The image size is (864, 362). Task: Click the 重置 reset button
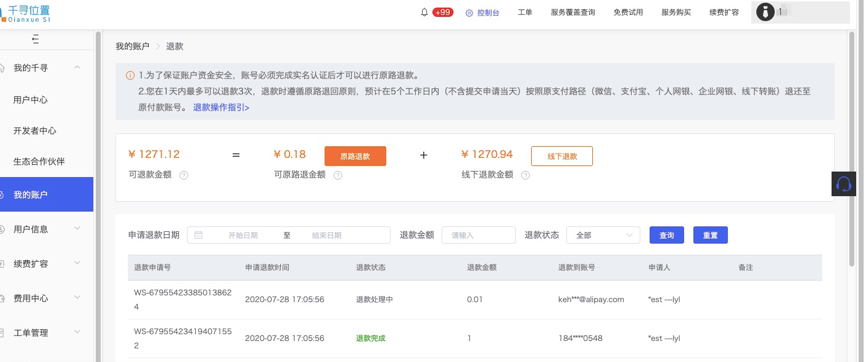710,235
